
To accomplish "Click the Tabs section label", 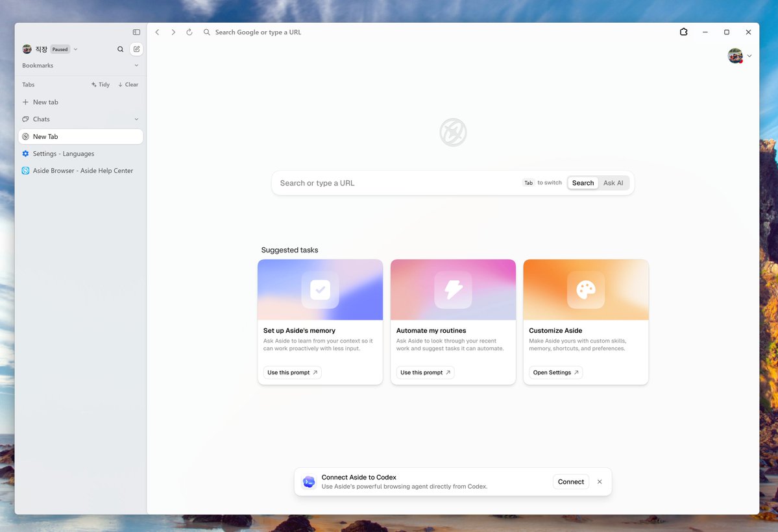I will click(29, 84).
